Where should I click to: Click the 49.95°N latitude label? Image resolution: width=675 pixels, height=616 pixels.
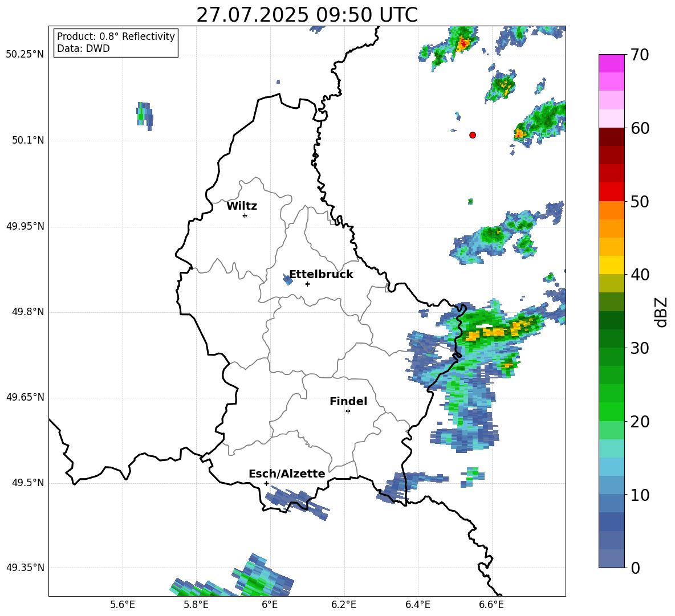[25, 226]
